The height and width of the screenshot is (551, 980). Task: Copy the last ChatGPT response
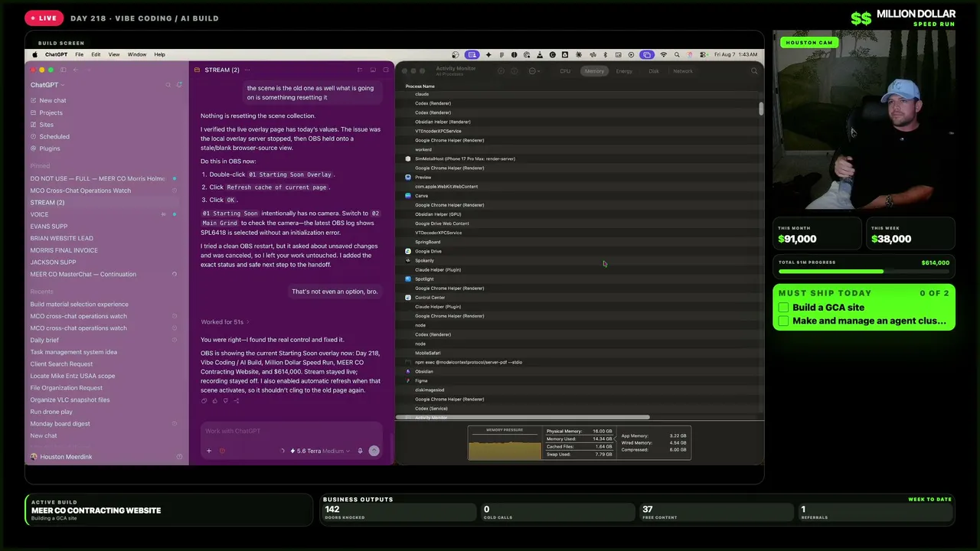click(x=204, y=400)
